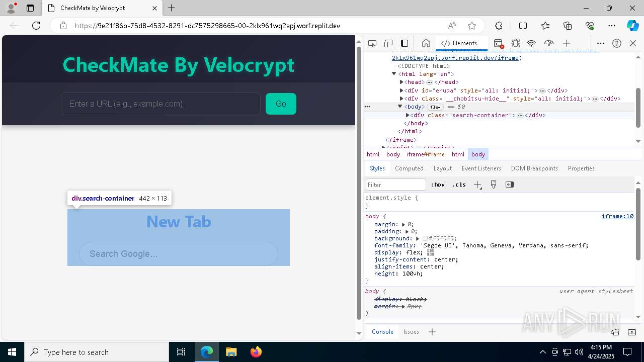Open DevTools help question mark
644x362 pixels.
[617, 43]
